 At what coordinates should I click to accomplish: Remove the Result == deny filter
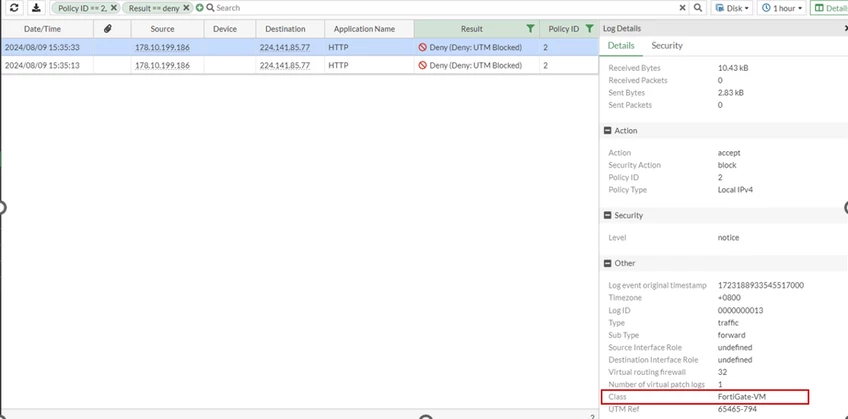tap(186, 8)
